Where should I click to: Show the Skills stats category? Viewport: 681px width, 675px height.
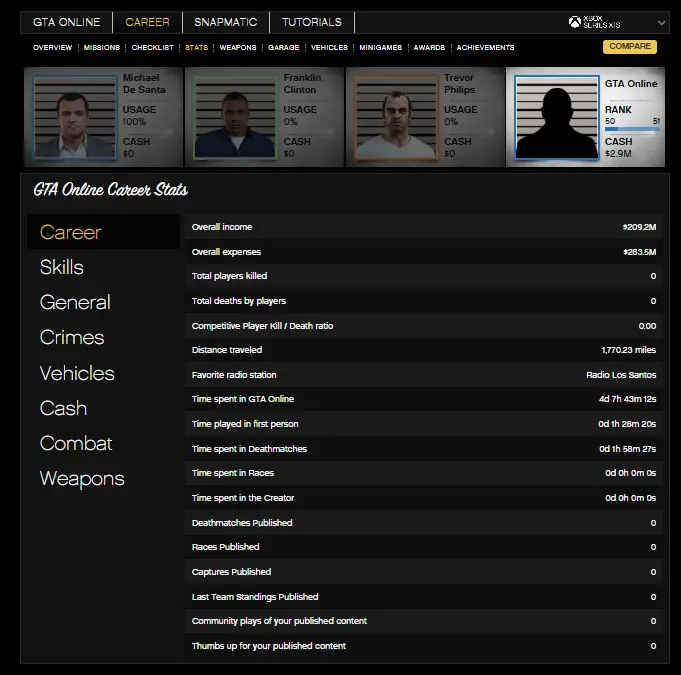click(62, 267)
